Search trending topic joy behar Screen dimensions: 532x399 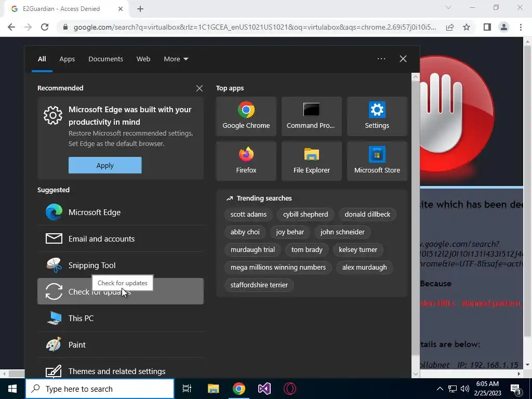pyautogui.click(x=290, y=232)
